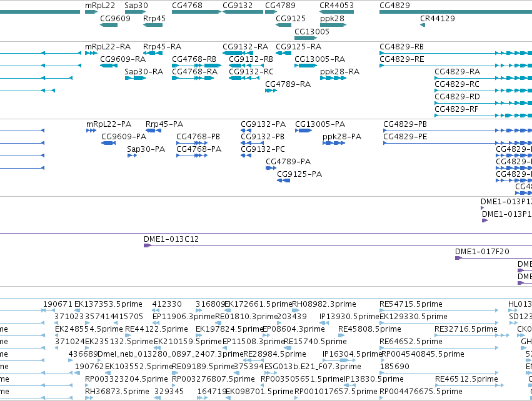Click the CG13005-RA transcript label
The height and width of the screenshot is (401, 532).
pos(319,59)
